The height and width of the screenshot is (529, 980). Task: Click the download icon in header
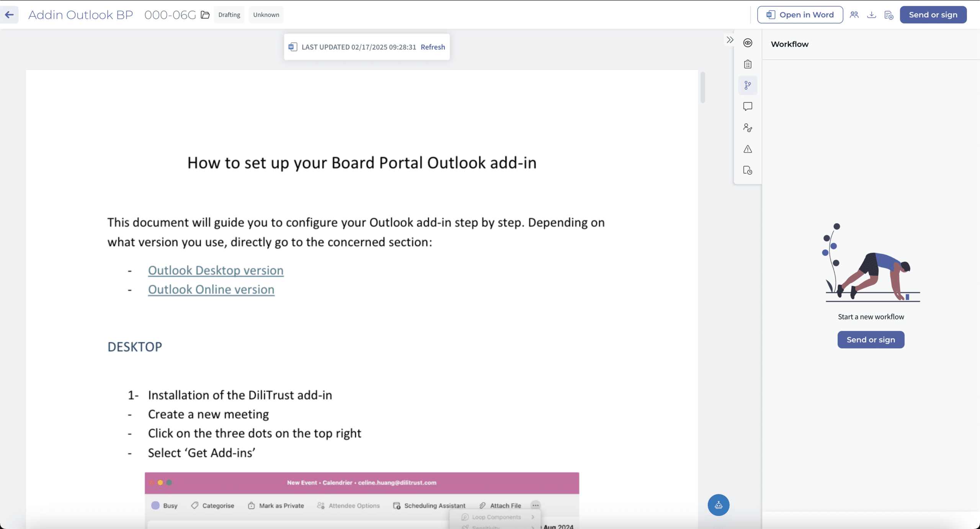pyautogui.click(x=872, y=15)
